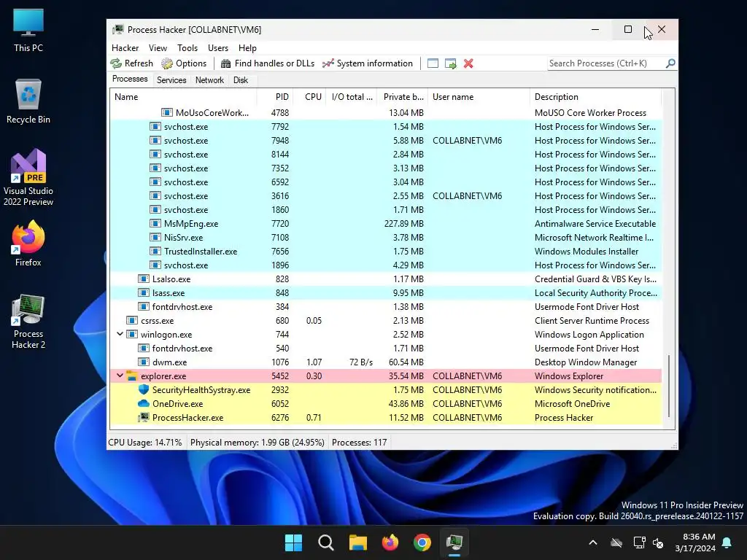The width and height of the screenshot is (747, 560).
Task: Click the process list vertical scrollbar thumb
Action: 669,386
